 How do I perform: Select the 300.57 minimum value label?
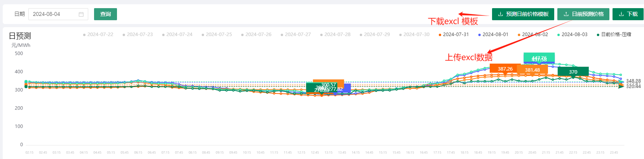coord(328,85)
